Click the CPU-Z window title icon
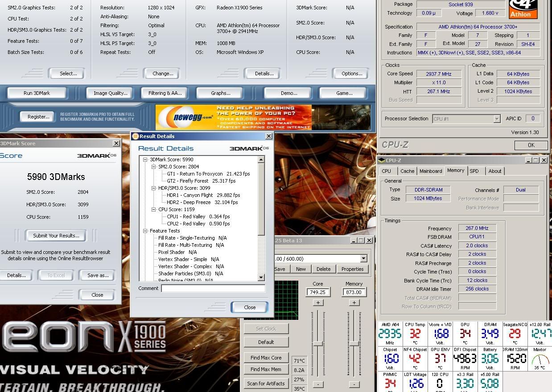Image resolution: width=552 pixels, height=392 pixels. pyautogui.click(x=382, y=160)
